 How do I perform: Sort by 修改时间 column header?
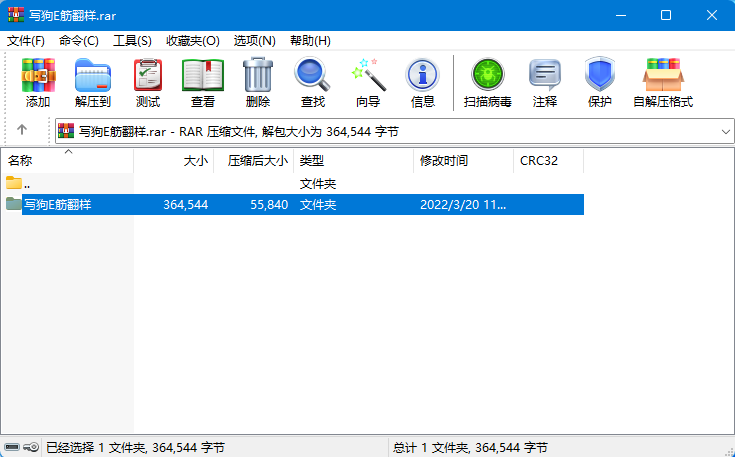click(x=464, y=161)
